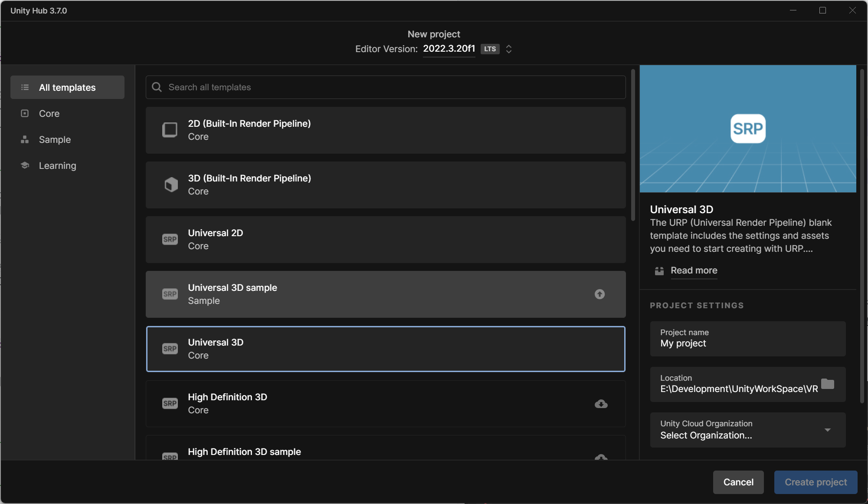Select High Definition 3D sample template

386,448
